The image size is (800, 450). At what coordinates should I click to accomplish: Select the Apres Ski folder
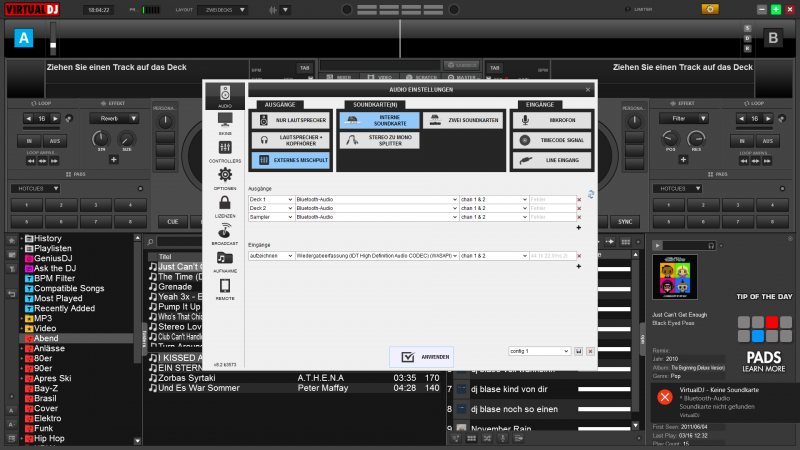pos(52,379)
